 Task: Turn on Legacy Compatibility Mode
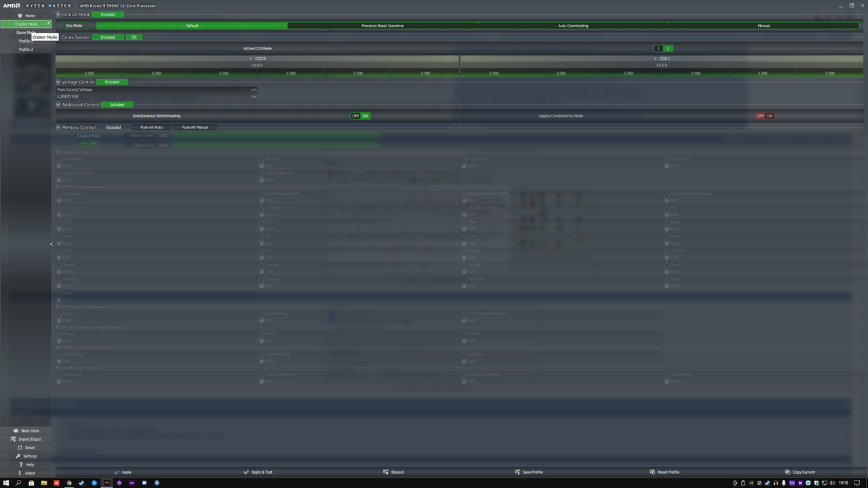[770, 116]
